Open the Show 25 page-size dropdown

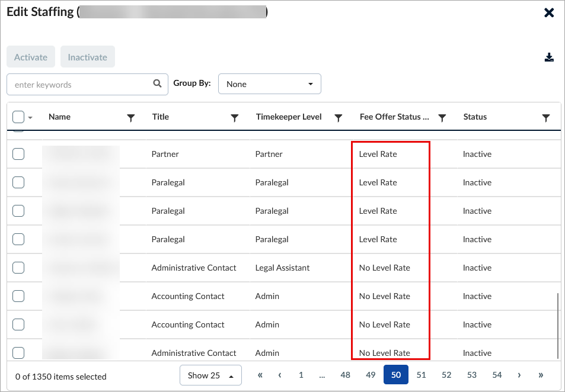(210, 375)
